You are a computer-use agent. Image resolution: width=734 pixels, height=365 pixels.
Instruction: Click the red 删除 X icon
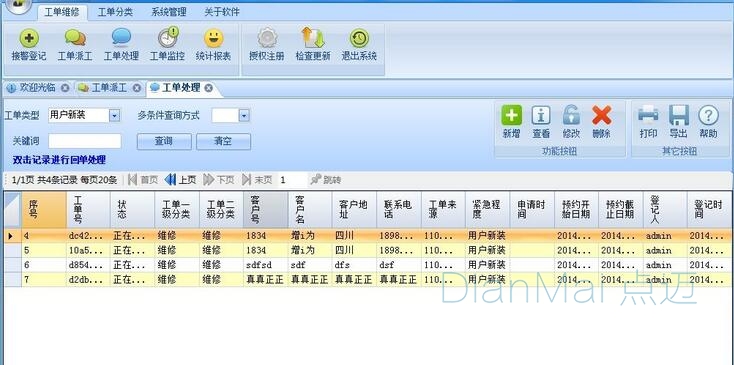(x=602, y=121)
